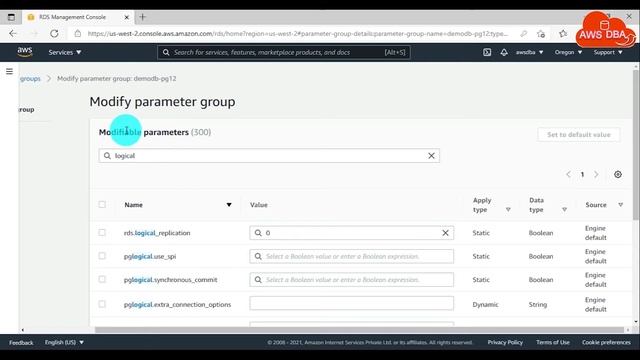Image resolution: width=640 pixels, height=360 pixels.
Task: Click the horizontal scrollbar of the table
Action: (x=359, y=330)
